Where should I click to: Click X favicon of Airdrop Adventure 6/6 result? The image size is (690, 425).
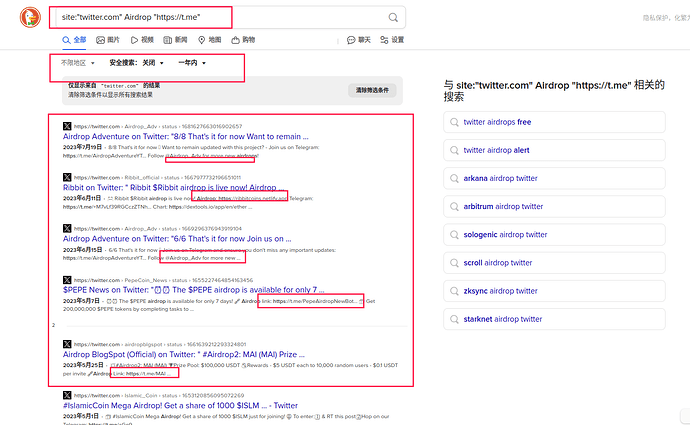point(67,228)
